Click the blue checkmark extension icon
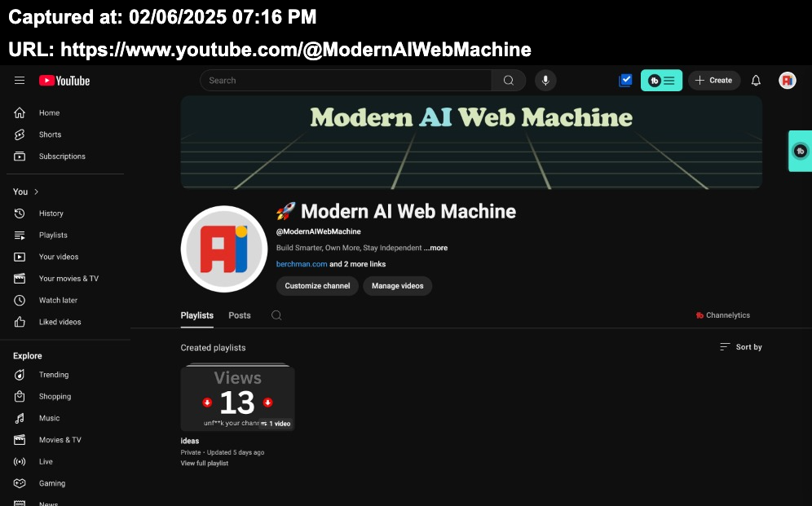 click(625, 80)
